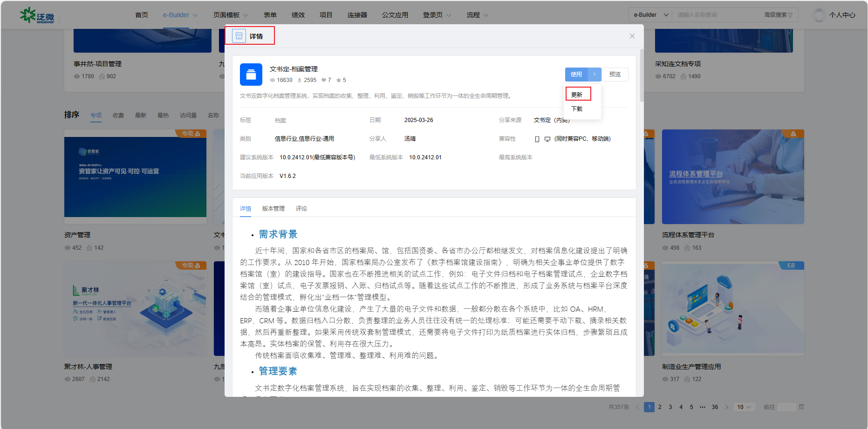
Task: Close the details dialog
Action: [x=632, y=36]
